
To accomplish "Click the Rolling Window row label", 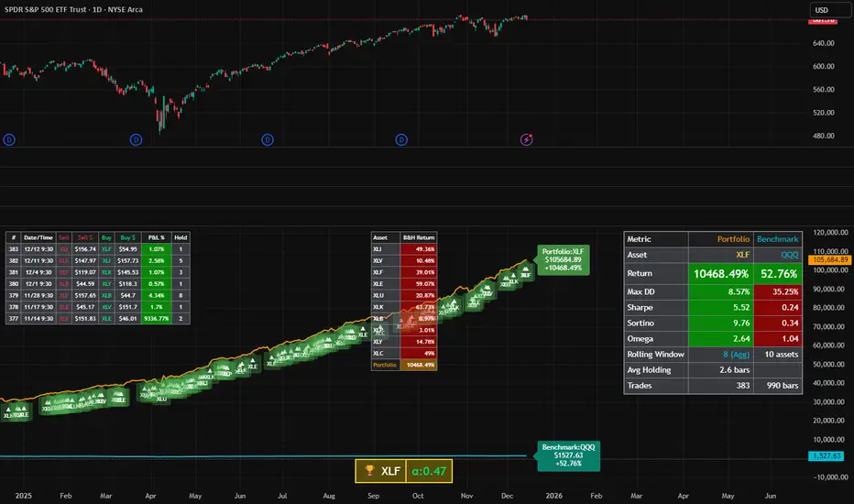I will pos(656,355).
